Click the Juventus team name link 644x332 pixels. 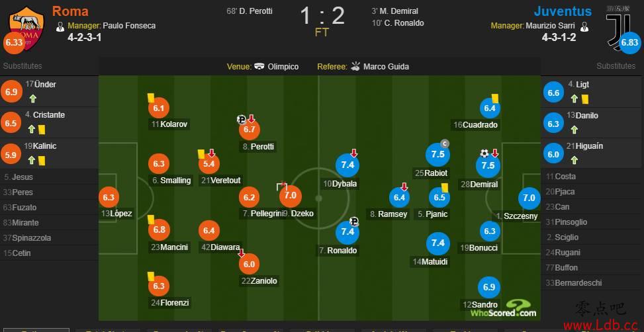tap(563, 11)
